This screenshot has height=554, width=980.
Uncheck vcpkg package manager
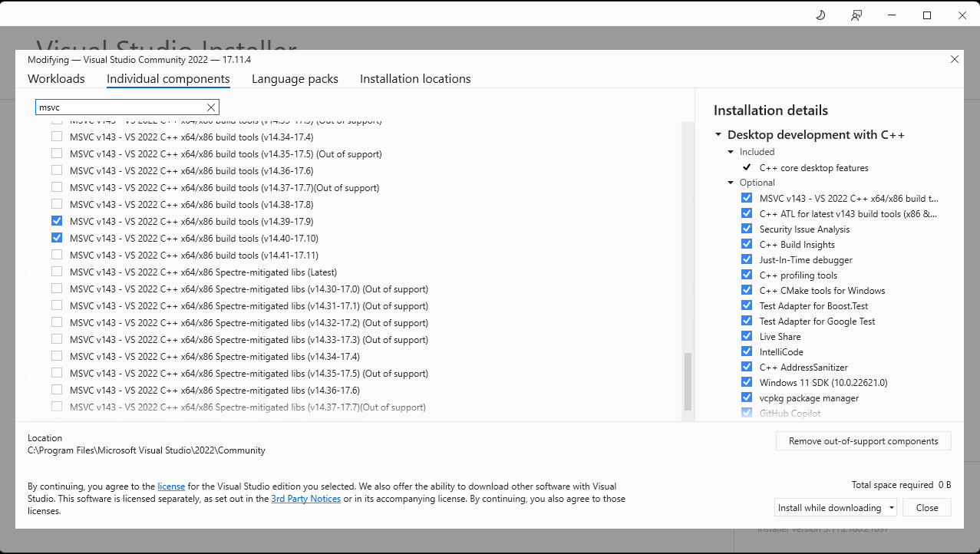747,397
